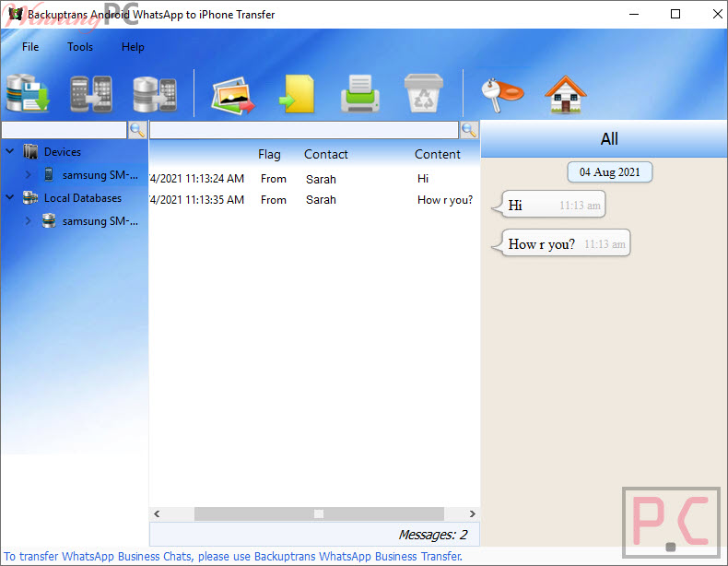Click the Content column header
Screen dimensions: 728x566
click(x=438, y=154)
